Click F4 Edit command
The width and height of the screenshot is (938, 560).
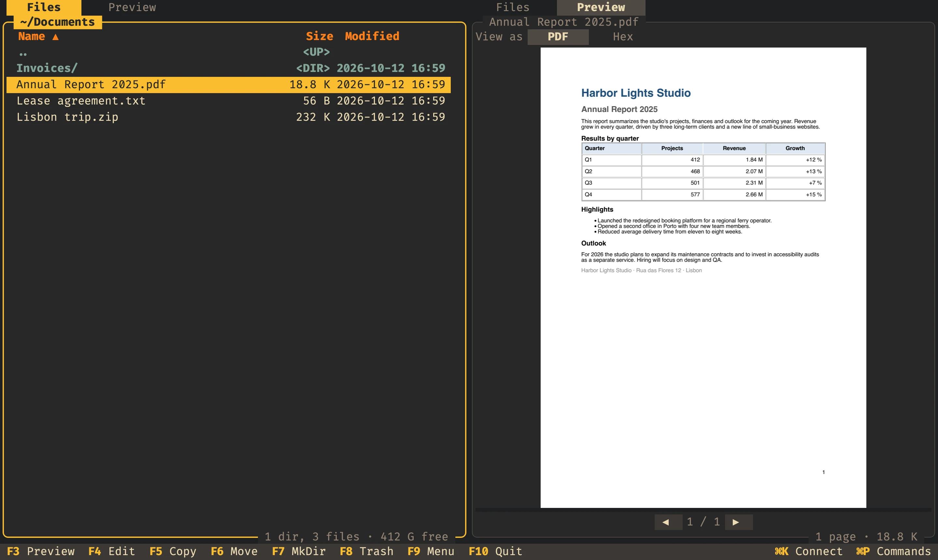[112, 551]
